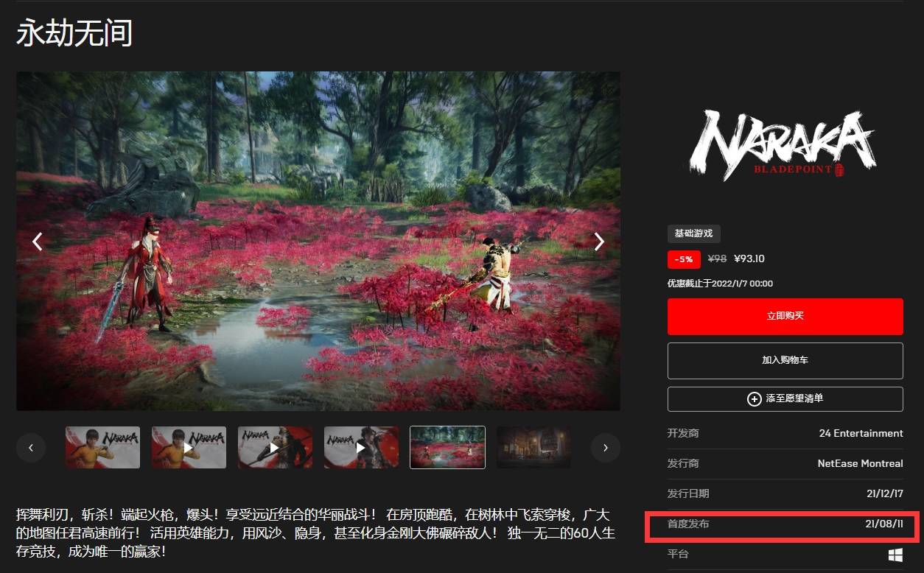Open the publisher link NetEase Montreal

tap(860, 463)
